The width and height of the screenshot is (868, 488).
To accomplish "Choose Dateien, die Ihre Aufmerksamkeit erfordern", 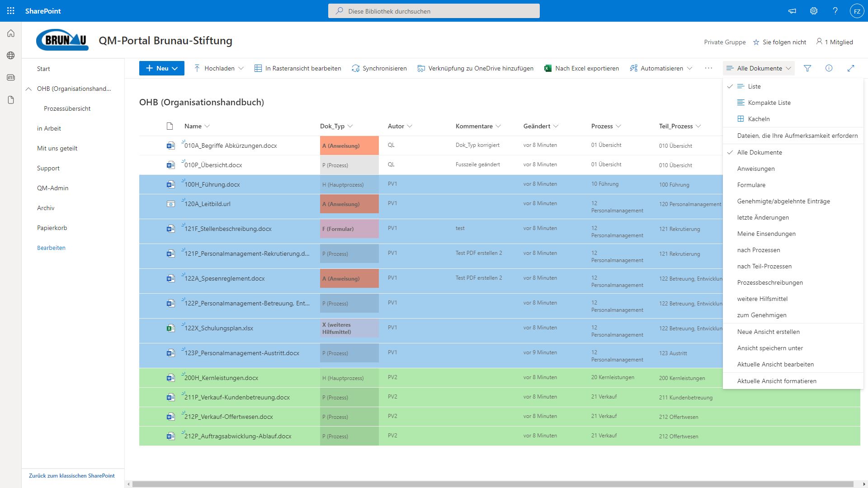I will 793,136.
